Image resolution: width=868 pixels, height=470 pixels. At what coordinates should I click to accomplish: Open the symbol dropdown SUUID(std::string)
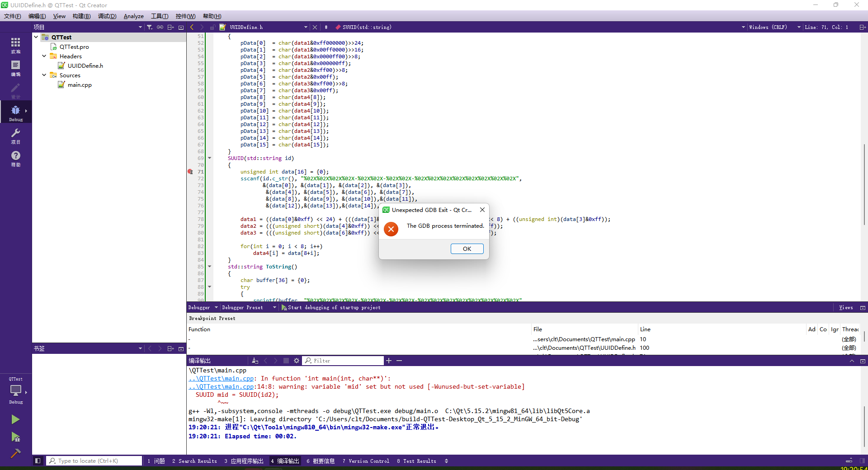(743, 27)
